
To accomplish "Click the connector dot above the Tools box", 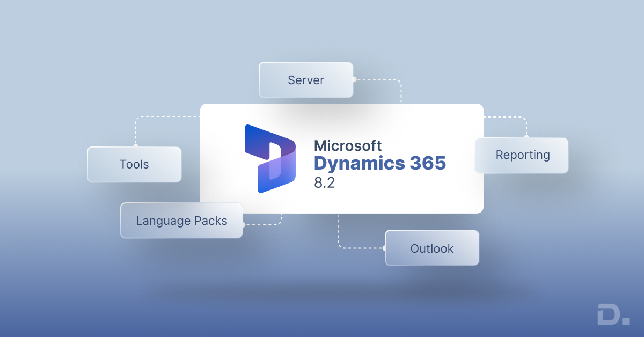I will [x=135, y=146].
